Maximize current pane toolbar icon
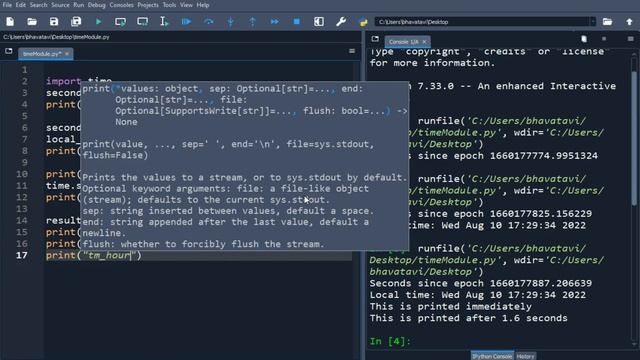640x360 pixels. click(319, 22)
